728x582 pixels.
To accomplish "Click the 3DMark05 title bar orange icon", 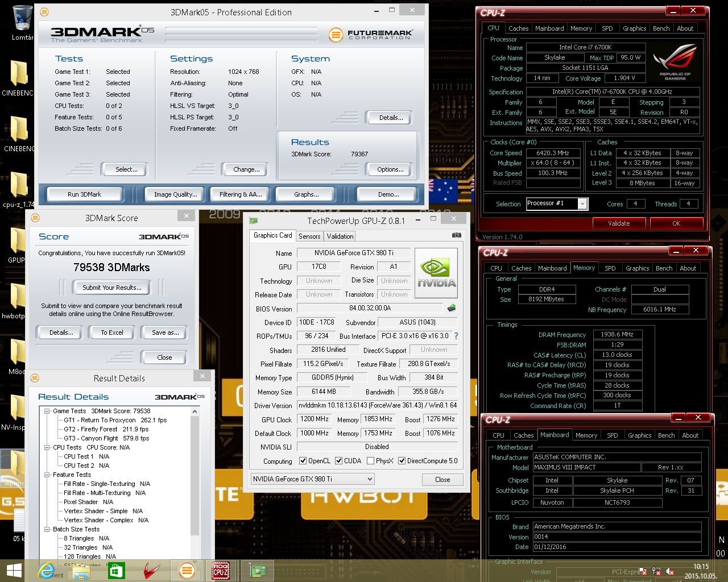I will [x=44, y=12].
